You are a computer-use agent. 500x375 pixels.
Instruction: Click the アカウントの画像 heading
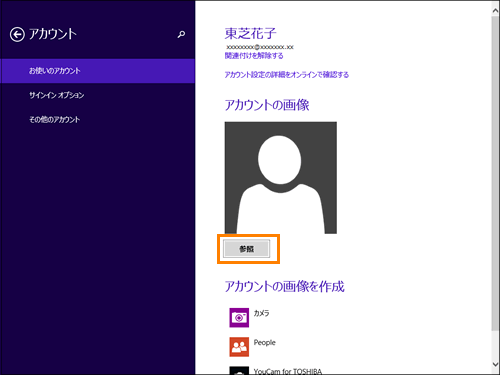coord(267,105)
